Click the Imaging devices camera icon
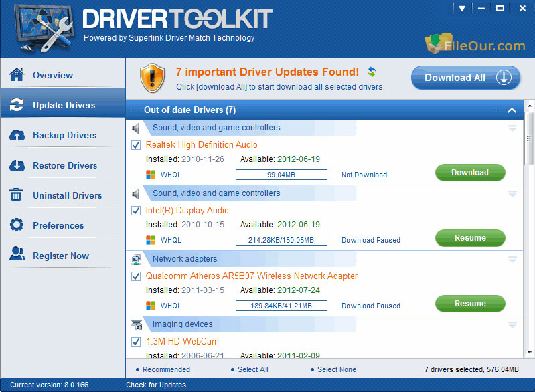This screenshot has height=392, width=535. [x=137, y=325]
